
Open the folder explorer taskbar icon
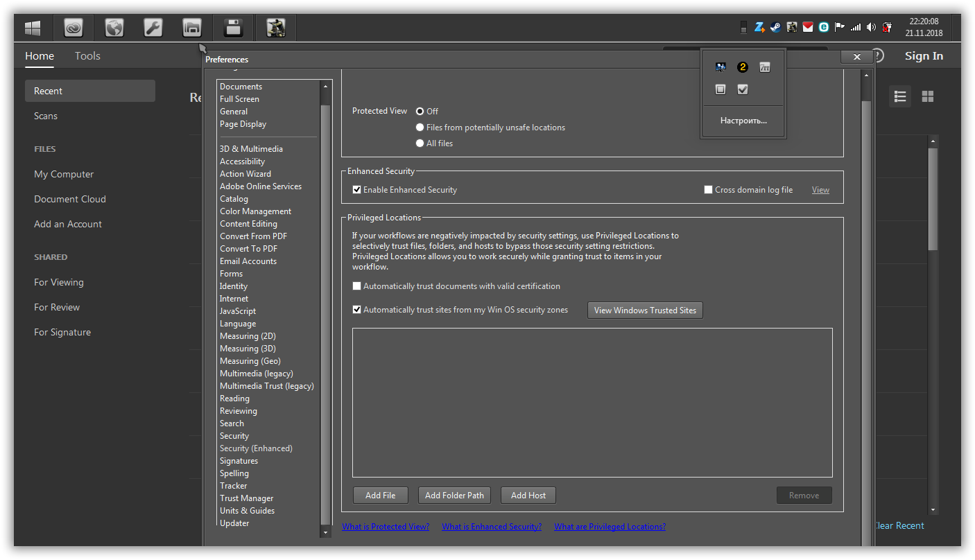click(192, 28)
